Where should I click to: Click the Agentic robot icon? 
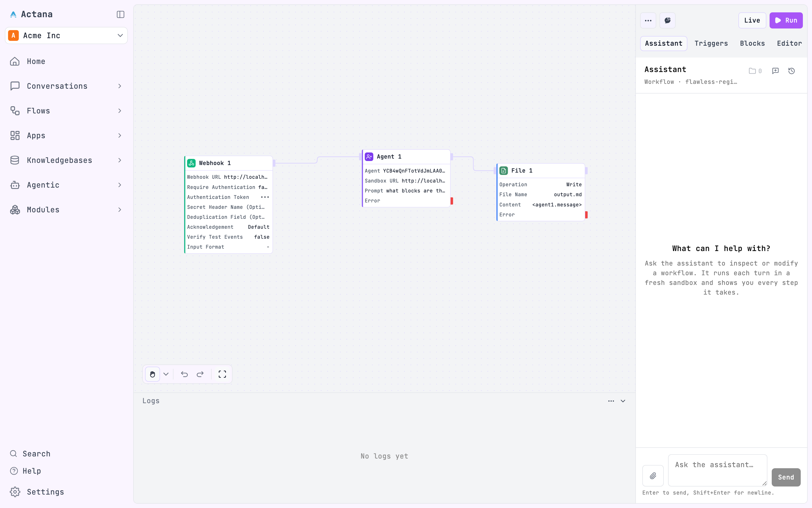[x=15, y=185]
